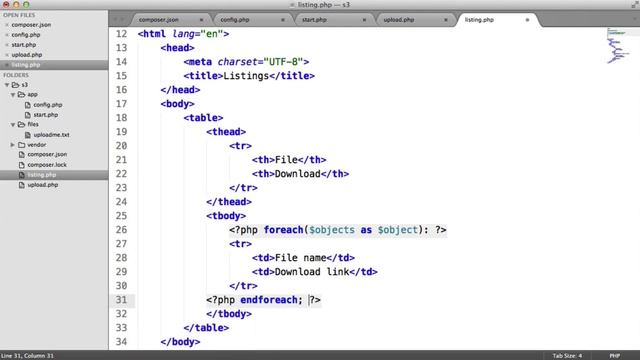The height and width of the screenshot is (360, 640).
Task: Open start.php under the app folder
Action: click(x=46, y=115)
